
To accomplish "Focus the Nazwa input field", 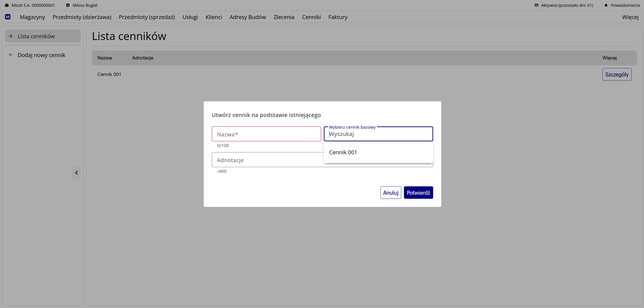I will click(266, 134).
